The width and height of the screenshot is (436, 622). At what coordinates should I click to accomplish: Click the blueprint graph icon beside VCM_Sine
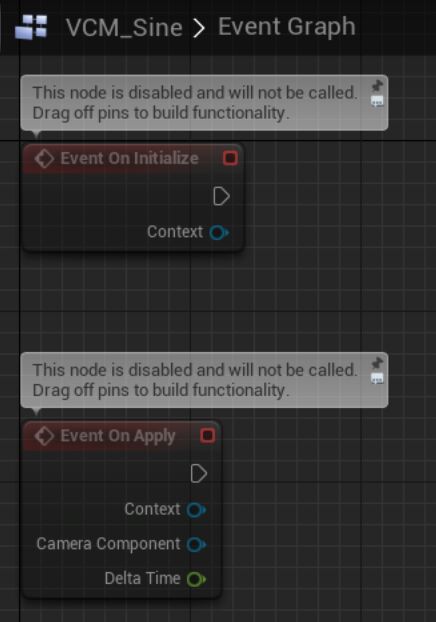31,27
